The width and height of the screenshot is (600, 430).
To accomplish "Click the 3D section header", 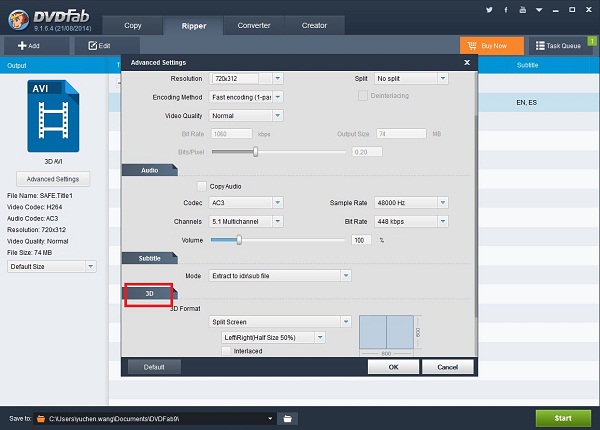I will [x=150, y=293].
